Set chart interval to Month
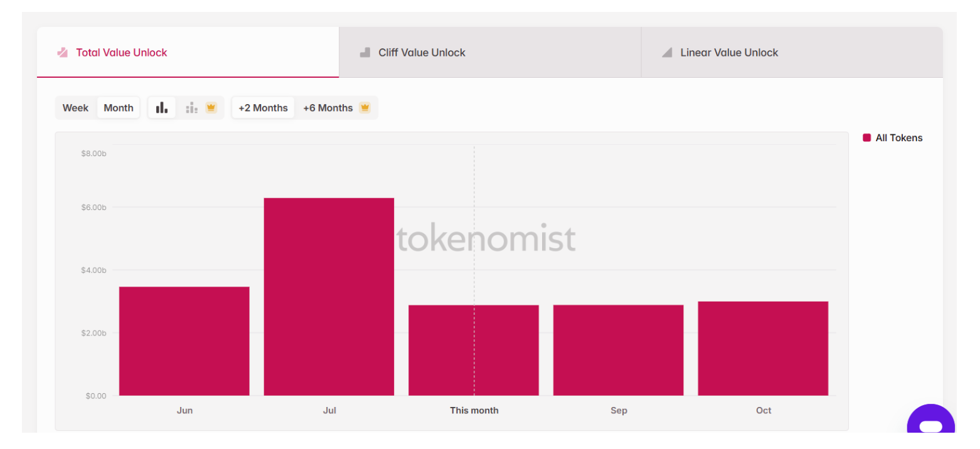980x449 pixels. pos(119,108)
